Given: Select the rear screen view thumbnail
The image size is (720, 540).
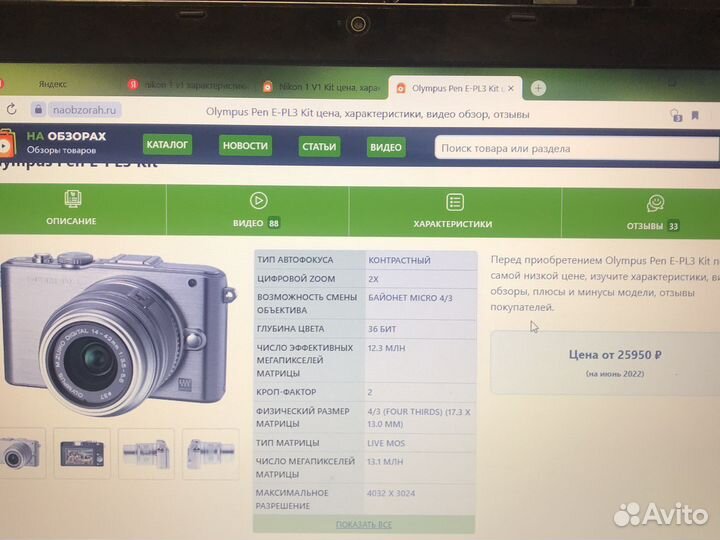Looking at the screenshot, I should click(82, 454).
